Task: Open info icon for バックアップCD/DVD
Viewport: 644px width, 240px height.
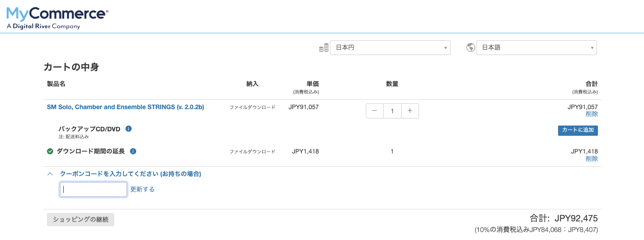Action: (128, 129)
